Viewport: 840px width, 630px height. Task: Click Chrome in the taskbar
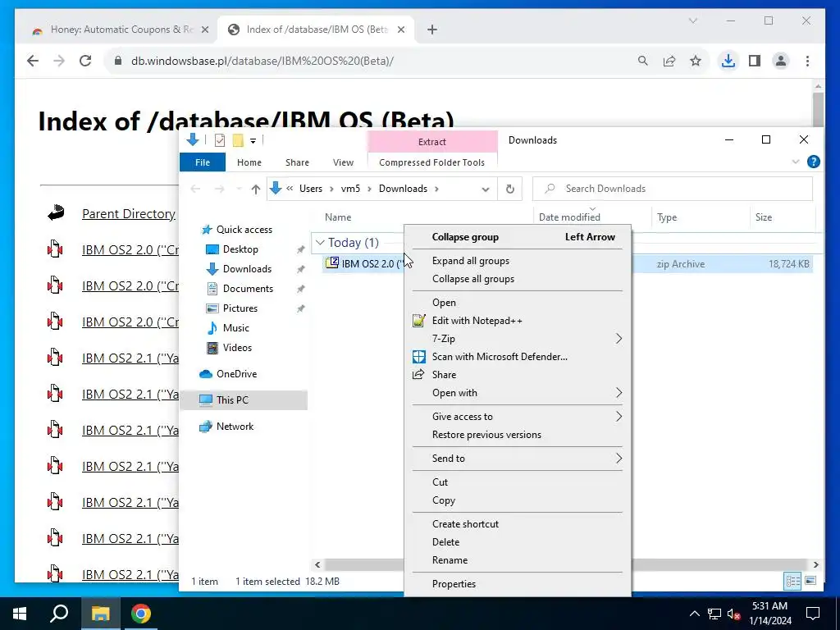(x=141, y=614)
